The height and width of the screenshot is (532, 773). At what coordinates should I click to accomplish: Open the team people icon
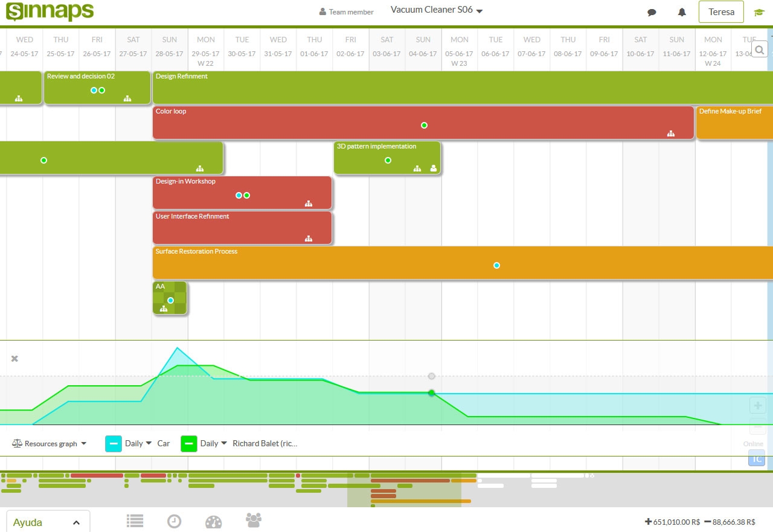click(254, 519)
